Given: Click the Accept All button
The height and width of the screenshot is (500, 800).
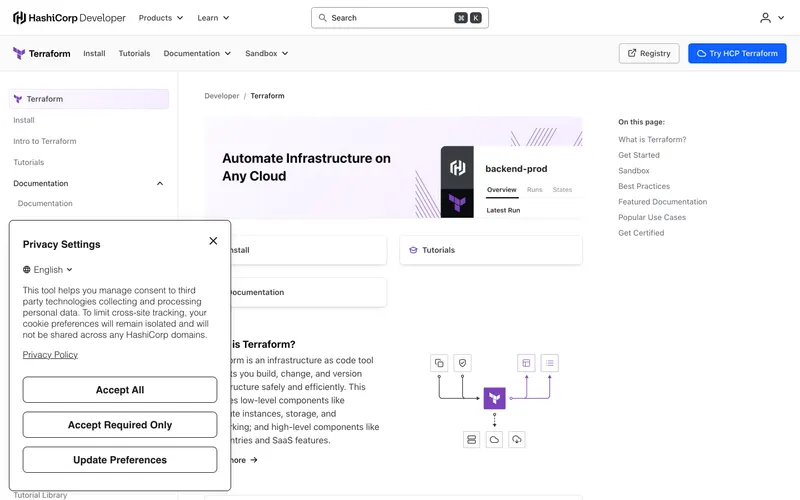Looking at the screenshot, I should (120, 390).
